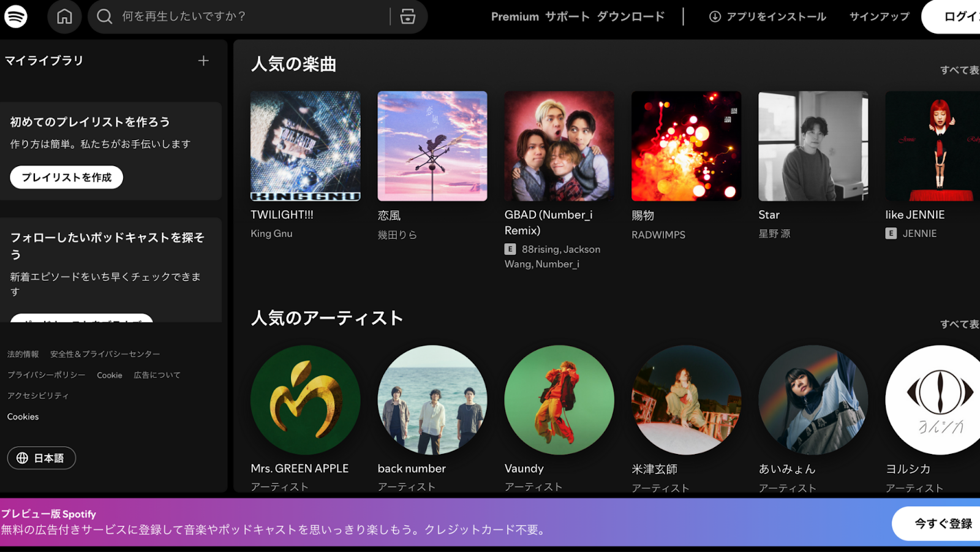Open Cookie link in footer

110,375
